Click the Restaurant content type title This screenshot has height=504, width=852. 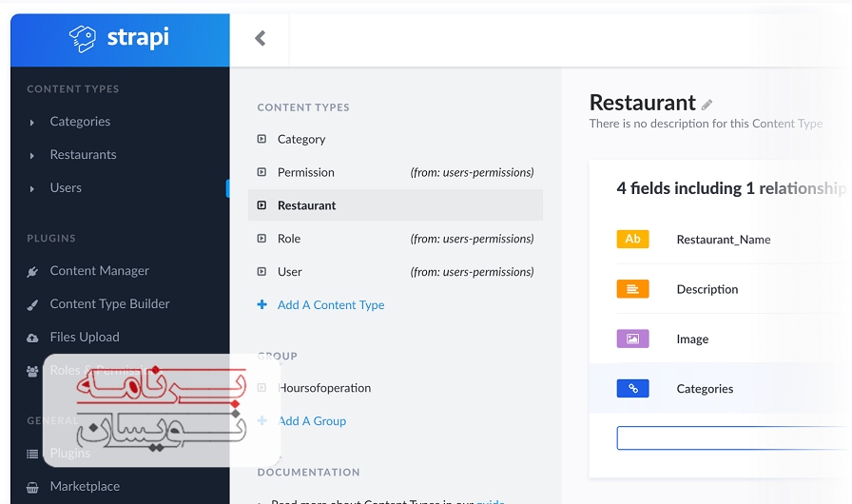coord(642,103)
